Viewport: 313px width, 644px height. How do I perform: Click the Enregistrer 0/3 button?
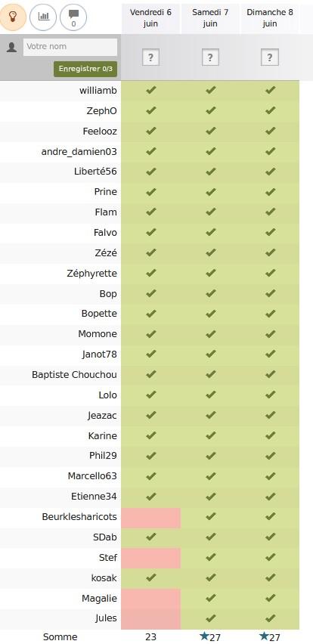point(85,69)
